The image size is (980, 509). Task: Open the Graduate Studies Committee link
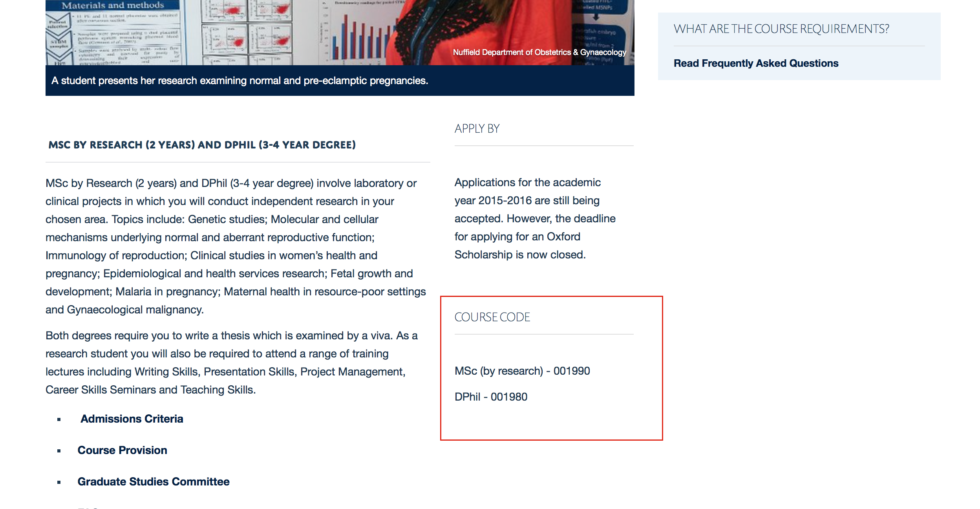pyautogui.click(x=153, y=482)
